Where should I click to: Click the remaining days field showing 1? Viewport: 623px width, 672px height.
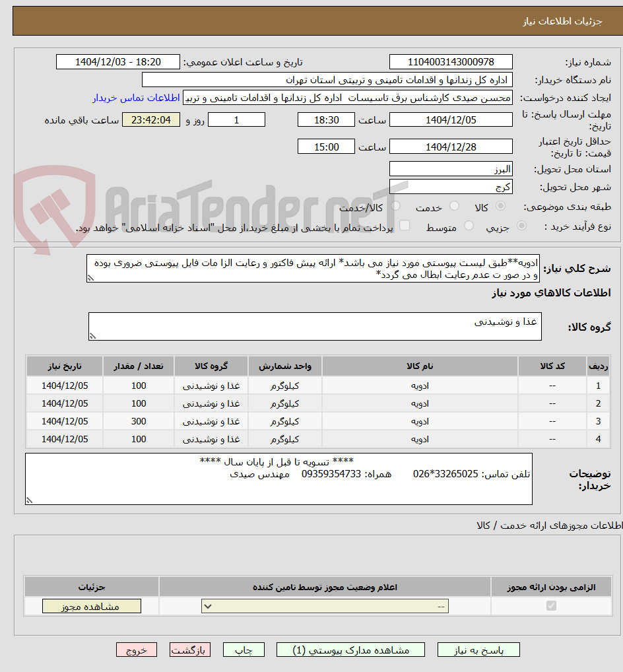(x=236, y=119)
